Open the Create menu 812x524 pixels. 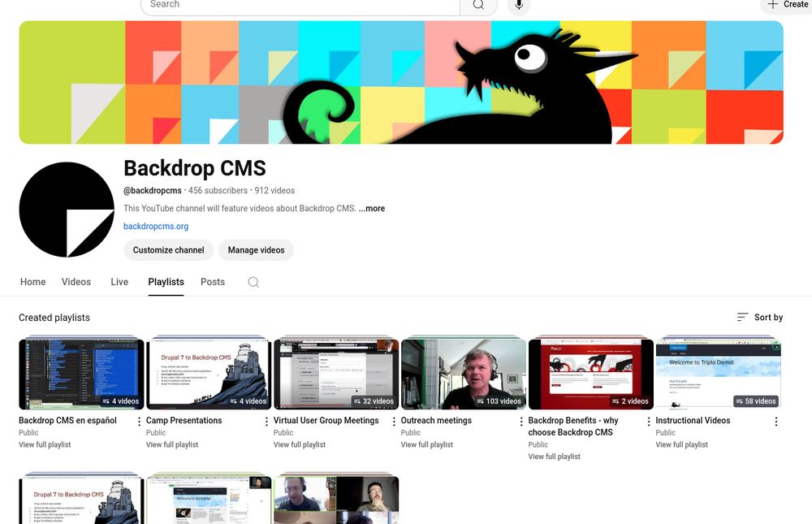click(x=787, y=5)
